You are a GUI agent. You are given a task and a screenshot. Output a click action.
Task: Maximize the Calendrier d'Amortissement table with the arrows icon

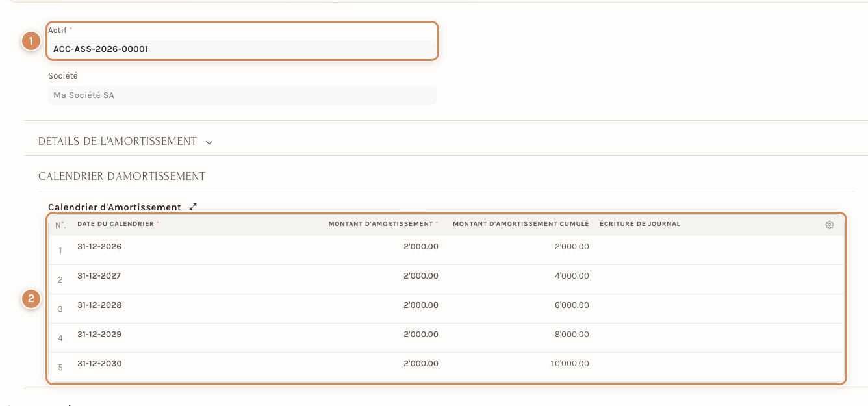pyautogui.click(x=193, y=207)
